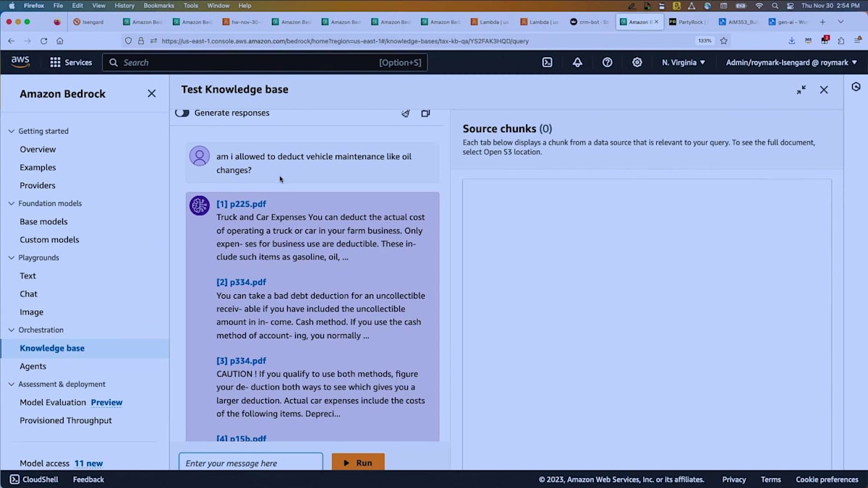Focus the AWS console Search box

tap(265, 62)
